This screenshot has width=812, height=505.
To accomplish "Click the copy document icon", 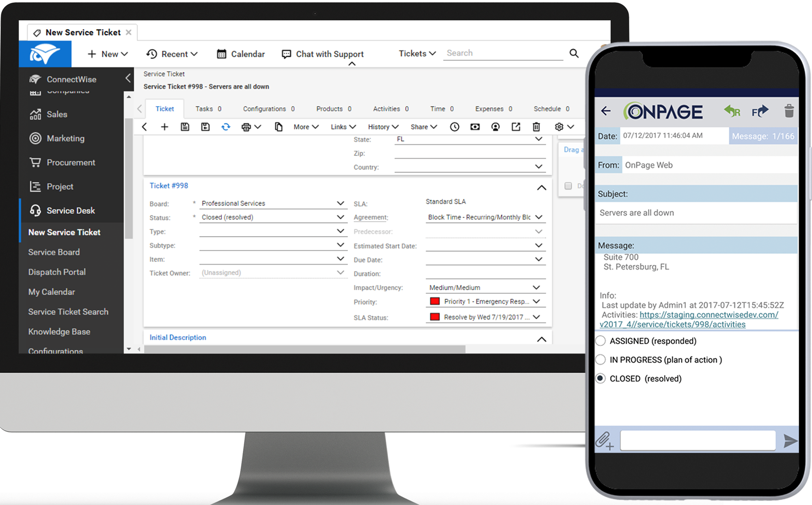I will (279, 127).
